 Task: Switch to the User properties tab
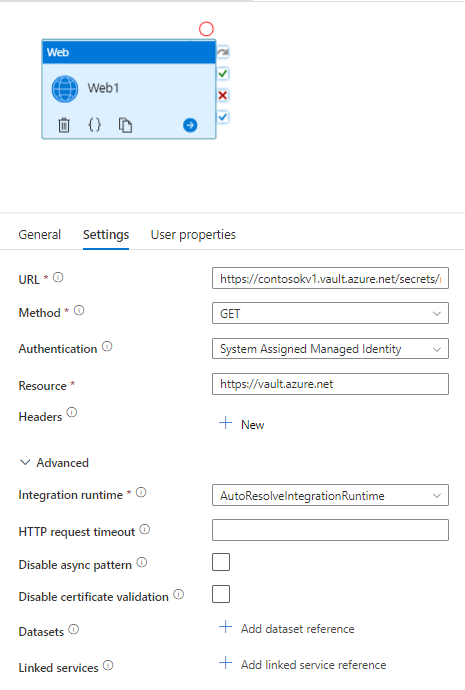[193, 235]
